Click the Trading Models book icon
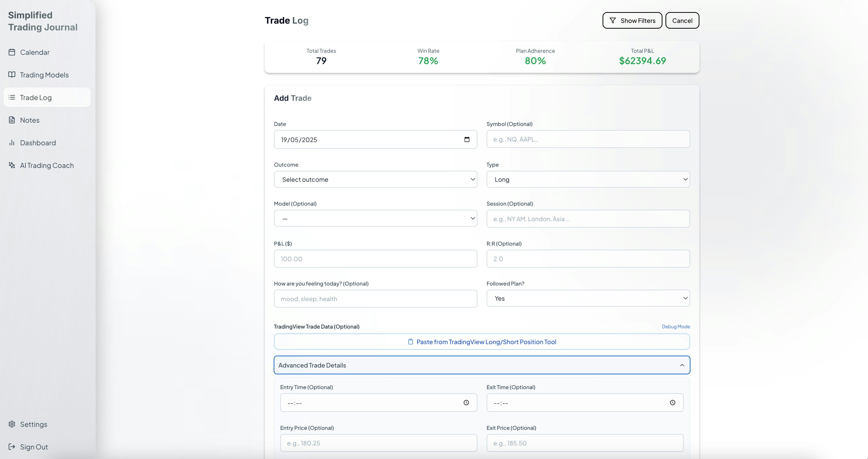868x459 pixels. pyautogui.click(x=12, y=75)
